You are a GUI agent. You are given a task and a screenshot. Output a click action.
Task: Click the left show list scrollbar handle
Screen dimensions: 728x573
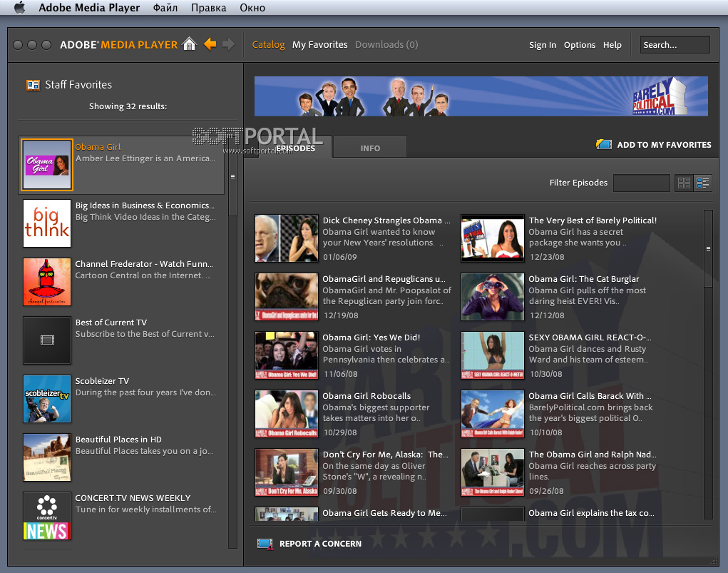pyautogui.click(x=232, y=176)
